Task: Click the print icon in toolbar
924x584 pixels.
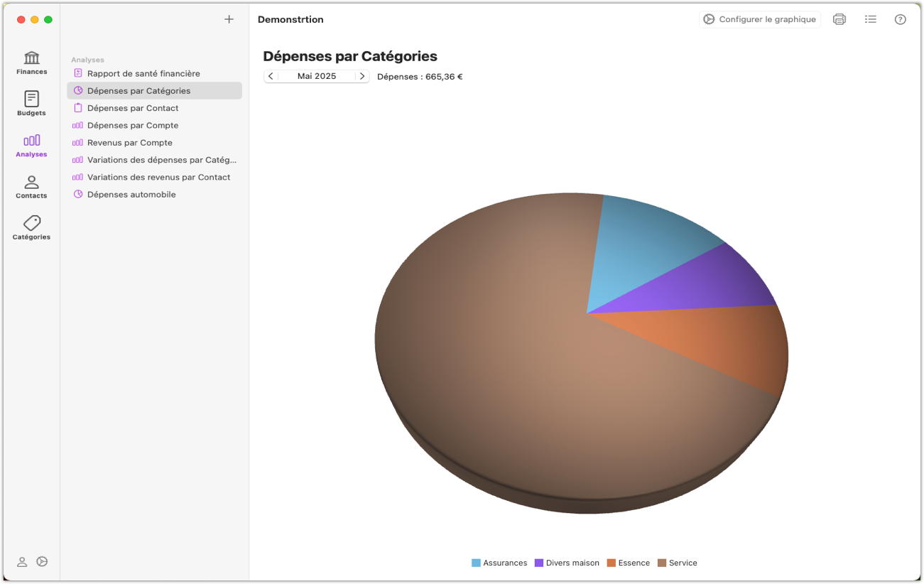Action: pyautogui.click(x=839, y=19)
